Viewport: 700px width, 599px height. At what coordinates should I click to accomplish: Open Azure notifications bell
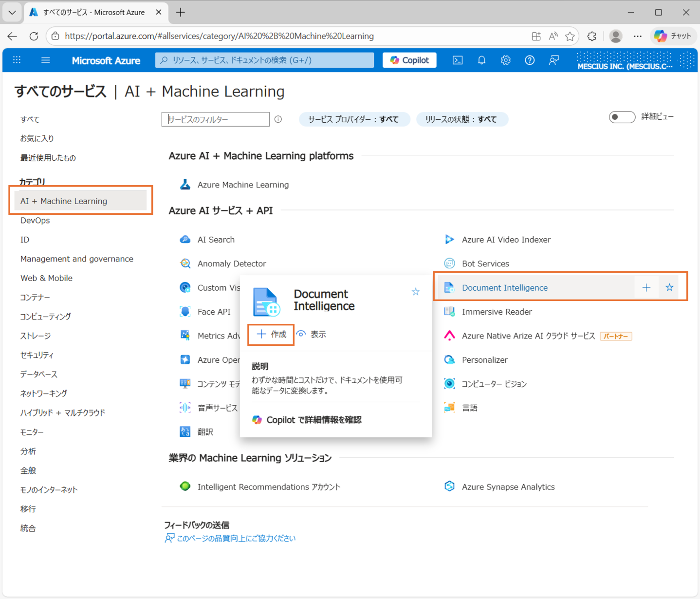point(481,60)
